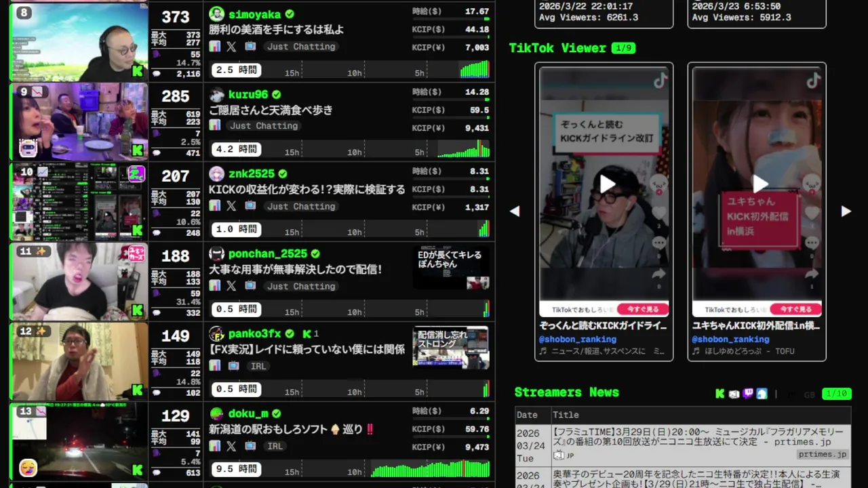Open simoyaka's stream thumbnail ranked 8
Image resolution: width=868 pixels, height=488 pixels.
pos(79,42)
